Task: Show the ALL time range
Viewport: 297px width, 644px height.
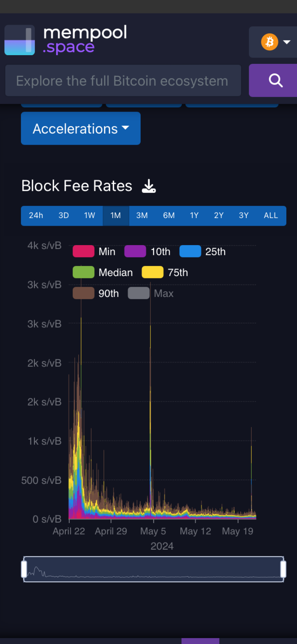Action: [x=271, y=215]
